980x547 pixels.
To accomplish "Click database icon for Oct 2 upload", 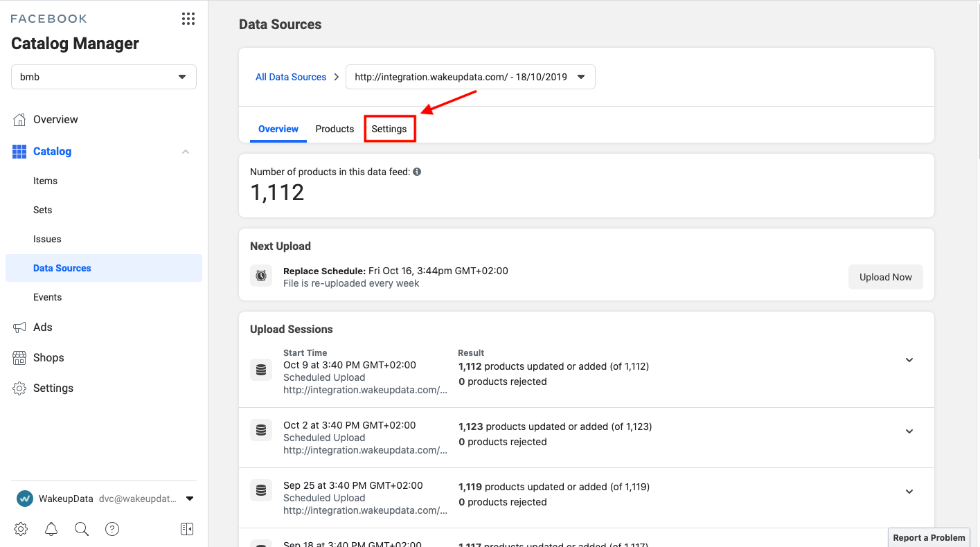I will coord(261,431).
